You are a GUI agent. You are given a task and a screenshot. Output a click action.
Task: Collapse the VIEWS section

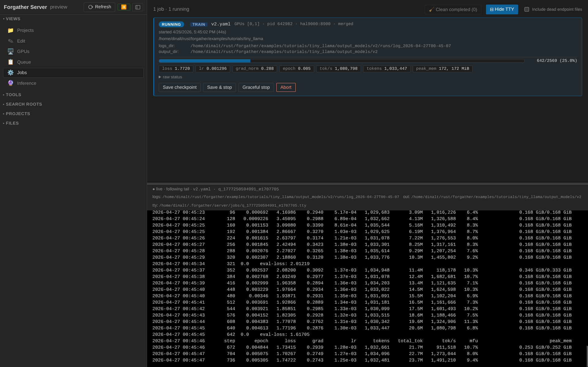12,19
